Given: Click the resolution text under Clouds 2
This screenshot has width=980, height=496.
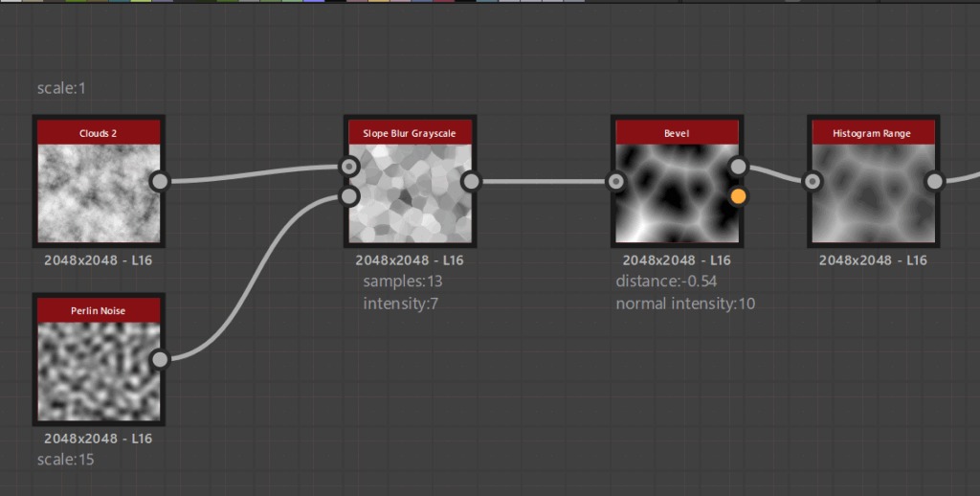Looking at the screenshot, I should 99,260.
